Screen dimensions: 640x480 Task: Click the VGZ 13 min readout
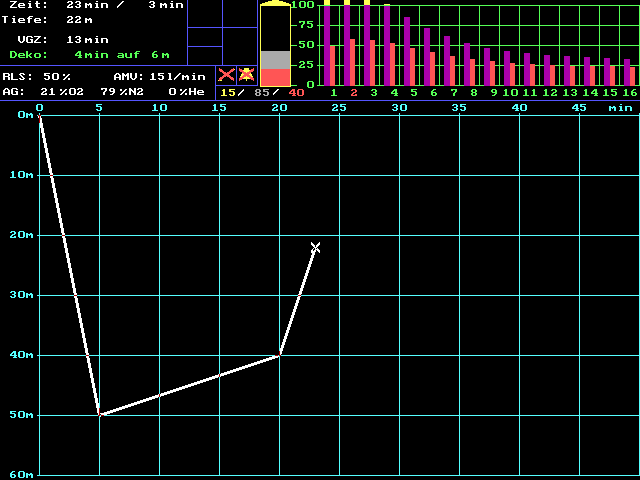click(x=88, y=39)
